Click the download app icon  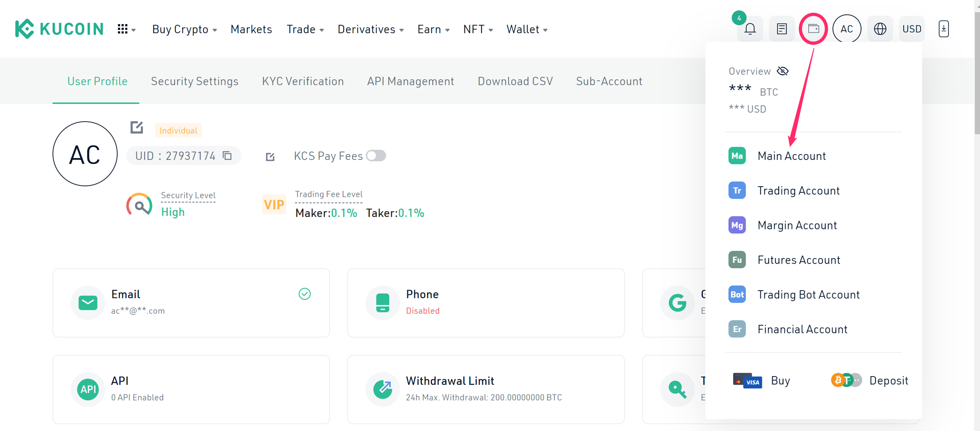[943, 29]
